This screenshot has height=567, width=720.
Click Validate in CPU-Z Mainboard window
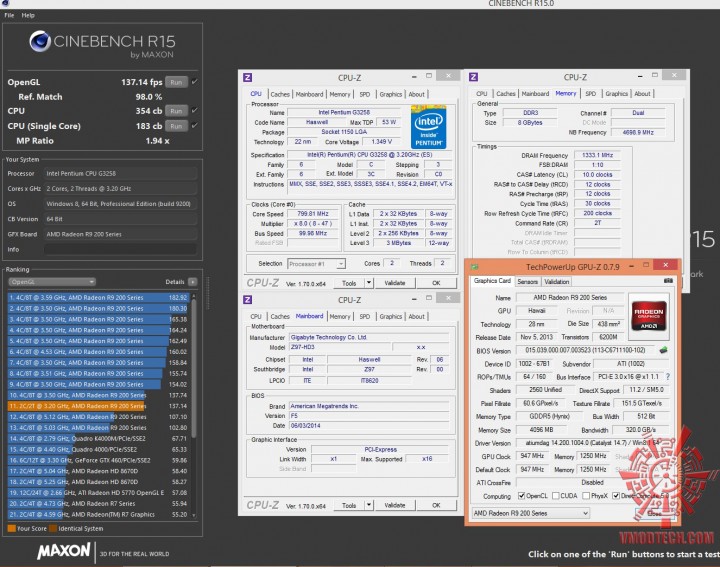click(394, 505)
